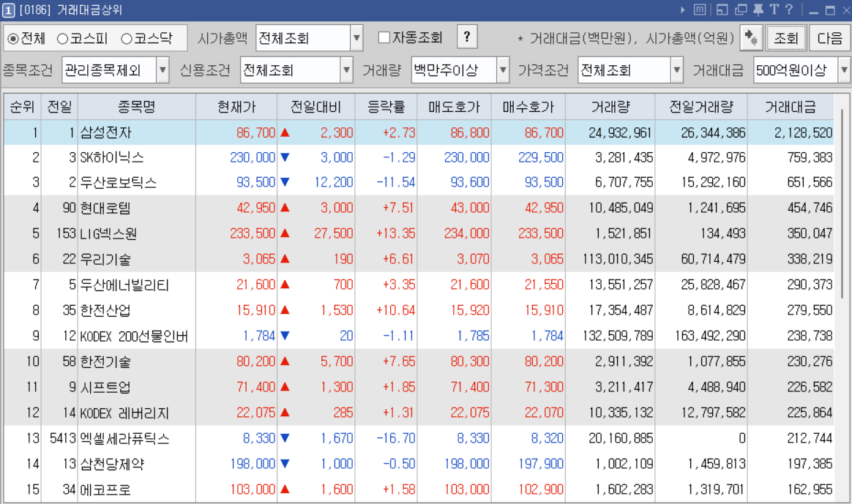This screenshot has width=852, height=504.
Task: Click red up arrow in LIG넥스원 row
Action: coord(285,233)
